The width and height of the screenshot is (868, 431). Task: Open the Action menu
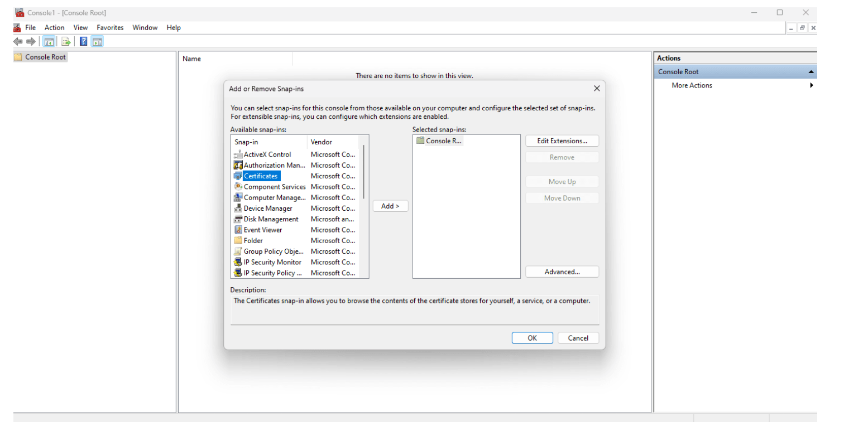pos(55,27)
